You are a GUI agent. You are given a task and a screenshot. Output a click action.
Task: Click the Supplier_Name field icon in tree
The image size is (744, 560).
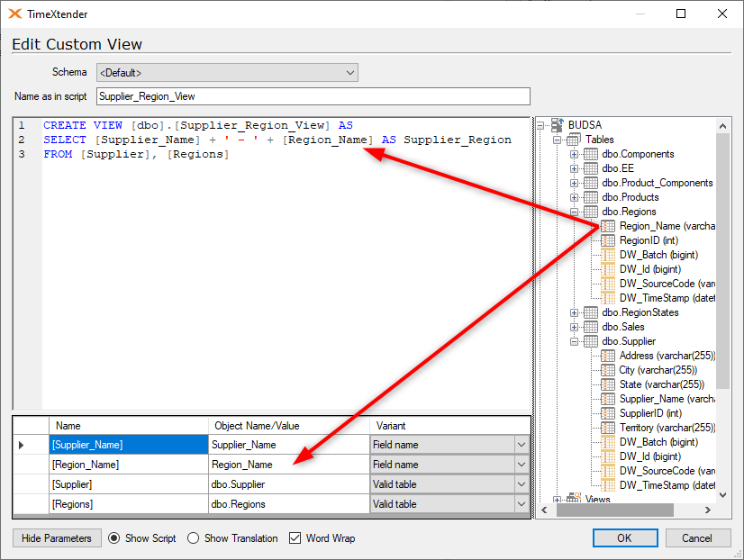click(608, 399)
